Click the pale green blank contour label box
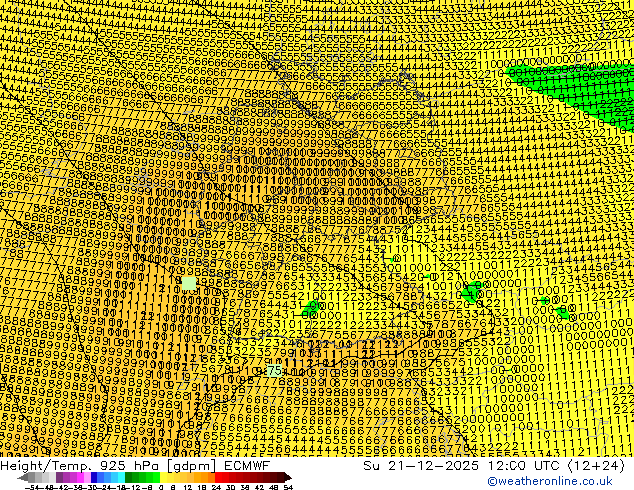 click(x=189, y=283)
